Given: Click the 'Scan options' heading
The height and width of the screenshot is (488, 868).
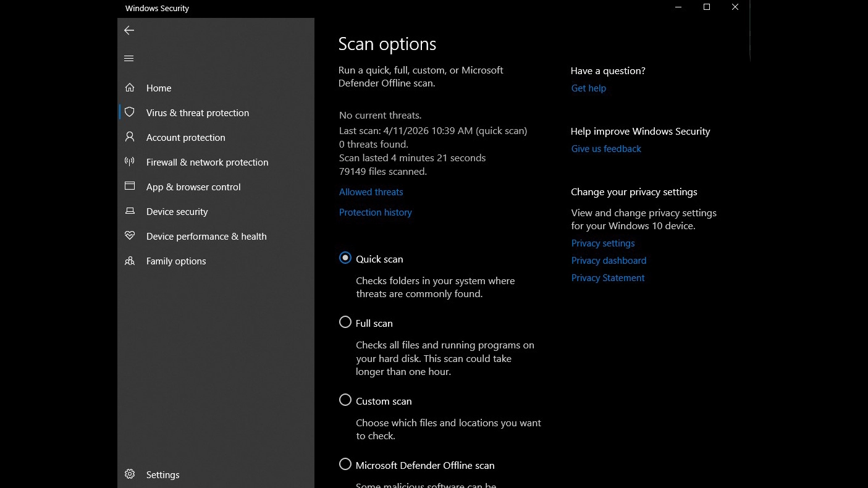Looking at the screenshot, I should click(387, 44).
